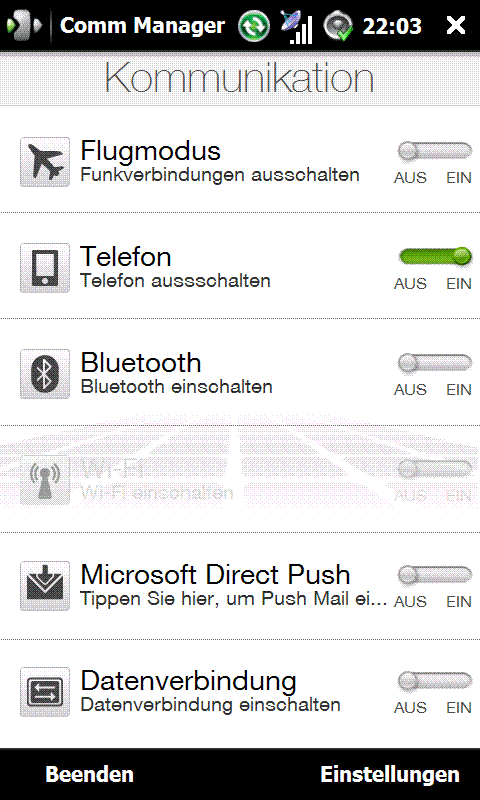Tap the airplane Flugmodus icon
This screenshot has width=480, height=800.
pyautogui.click(x=45, y=162)
